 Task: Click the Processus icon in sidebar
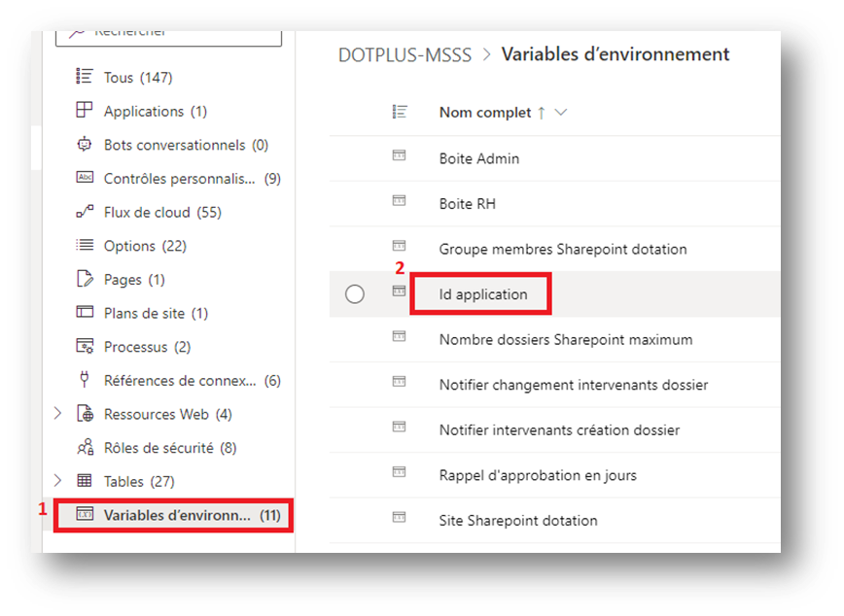point(85,347)
